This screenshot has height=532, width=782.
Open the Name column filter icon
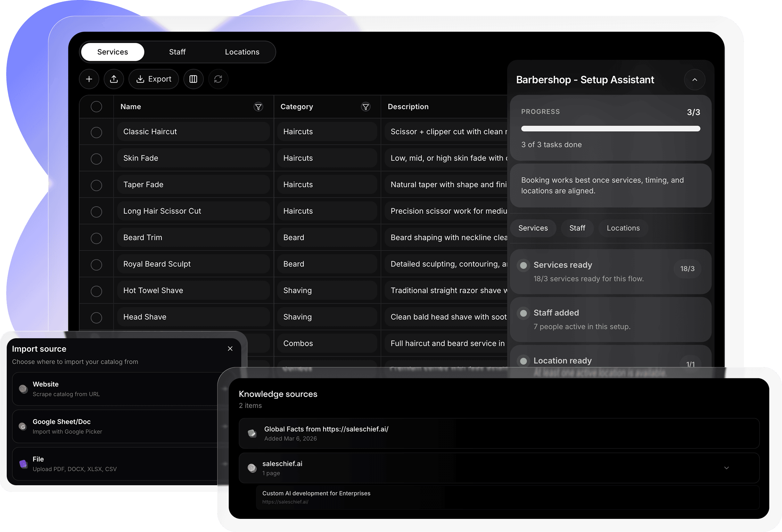click(258, 107)
